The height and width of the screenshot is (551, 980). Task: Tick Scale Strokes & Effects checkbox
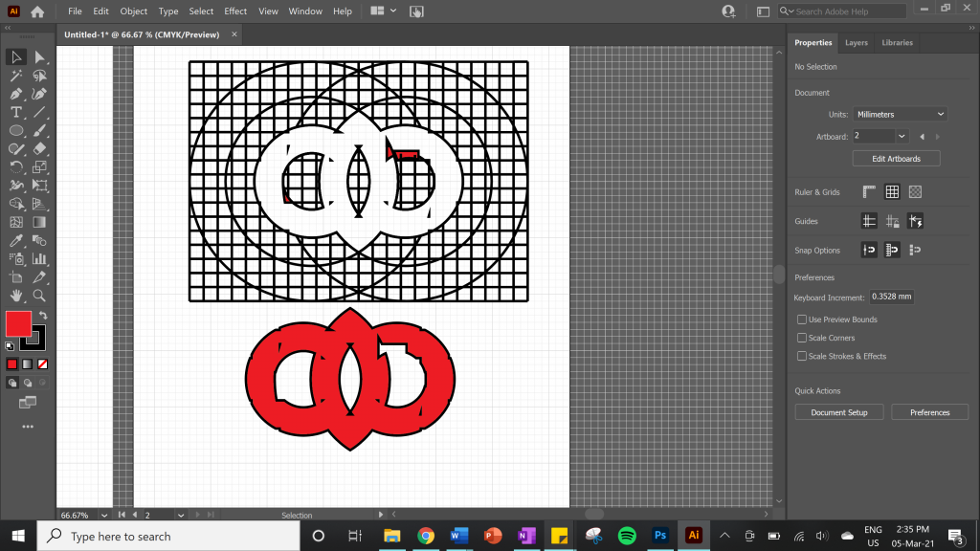coord(802,356)
